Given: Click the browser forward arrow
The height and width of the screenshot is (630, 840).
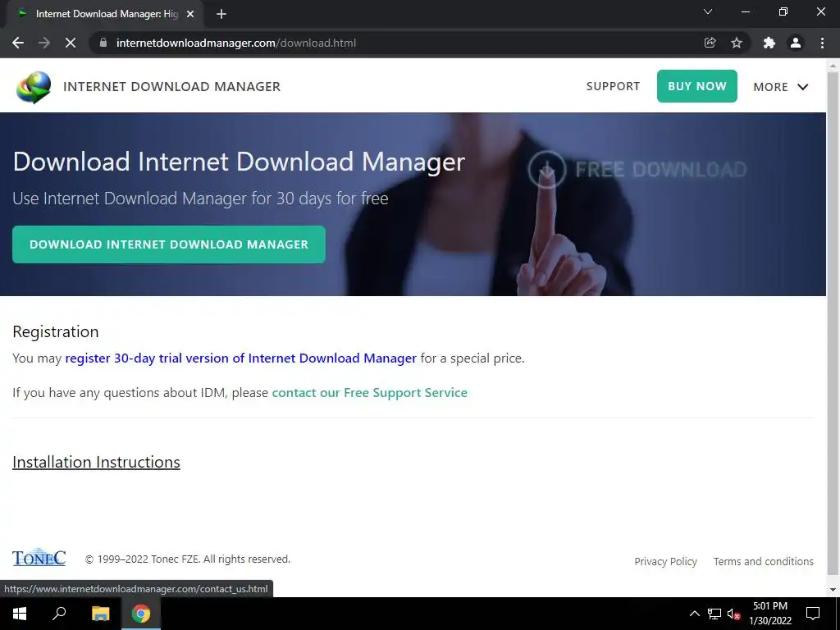Looking at the screenshot, I should pyautogui.click(x=44, y=43).
